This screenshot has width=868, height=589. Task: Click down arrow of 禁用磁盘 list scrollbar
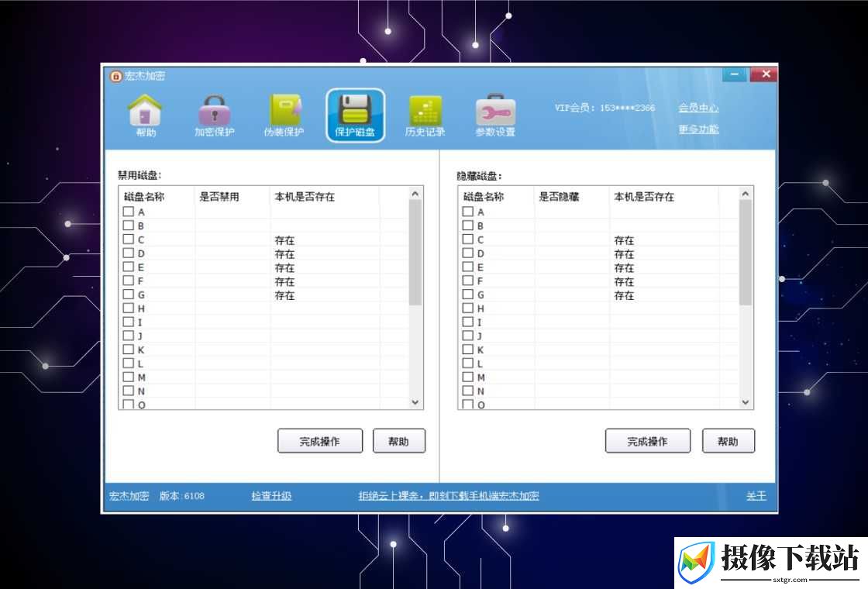pos(415,402)
